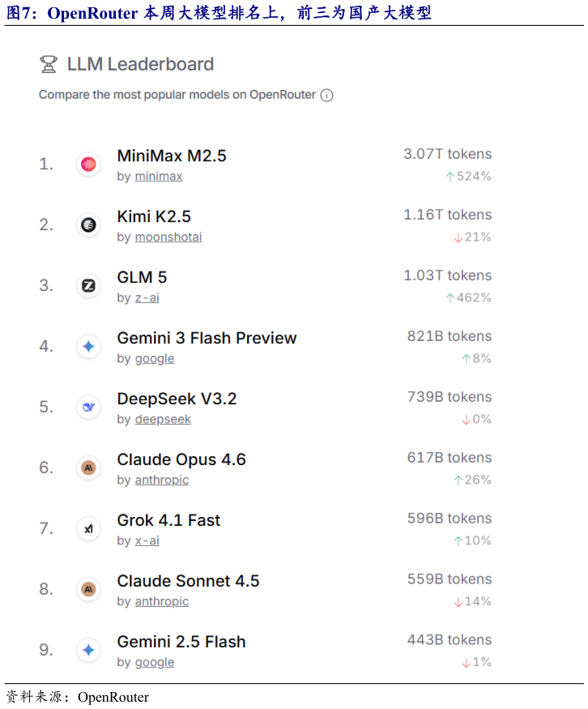
Task: Click the Gemini 3 Flash Preview icon
Action: (x=88, y=347)
